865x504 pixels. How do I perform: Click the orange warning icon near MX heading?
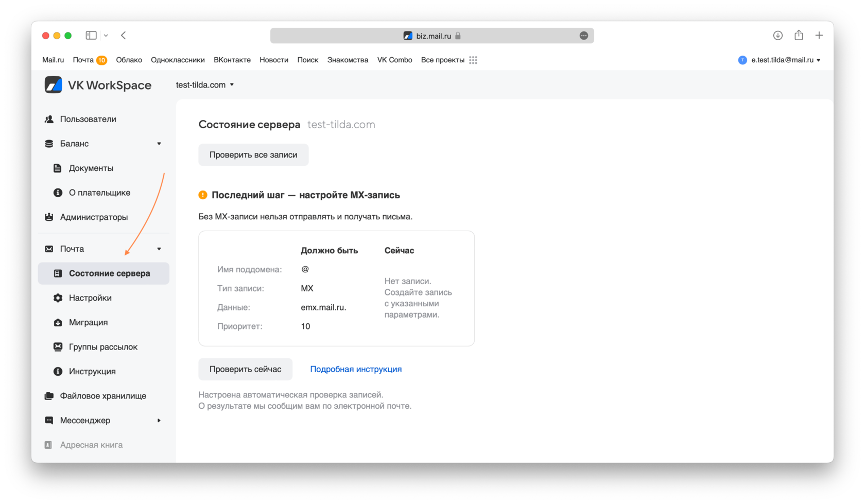[203, 195]
